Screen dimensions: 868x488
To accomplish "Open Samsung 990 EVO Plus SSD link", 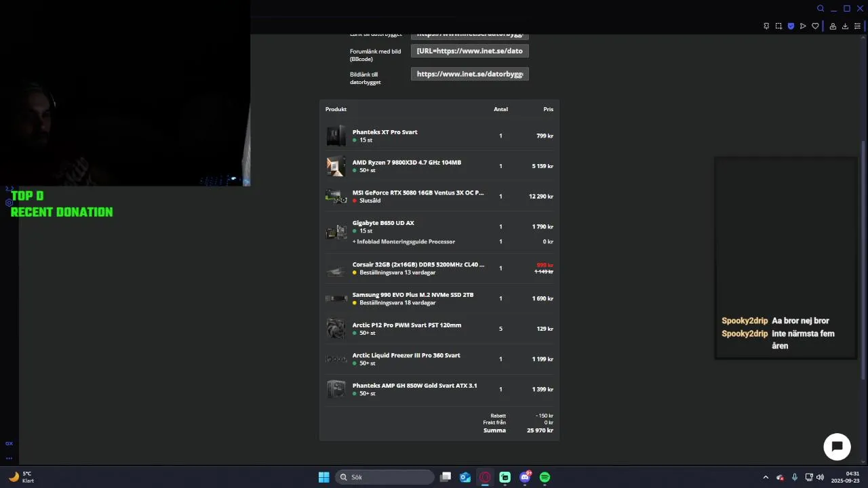I will click(x=413, y=295).
